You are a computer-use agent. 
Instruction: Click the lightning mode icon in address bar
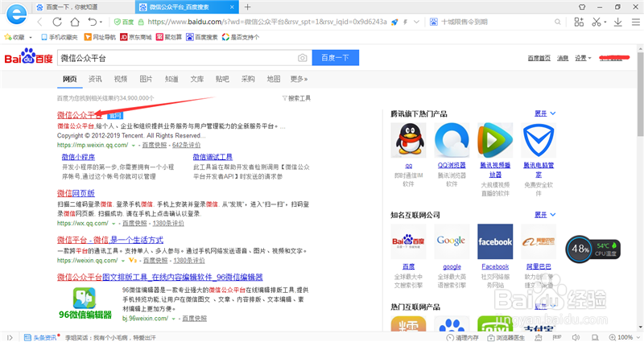pyautogui.click(x=406, y=23)
